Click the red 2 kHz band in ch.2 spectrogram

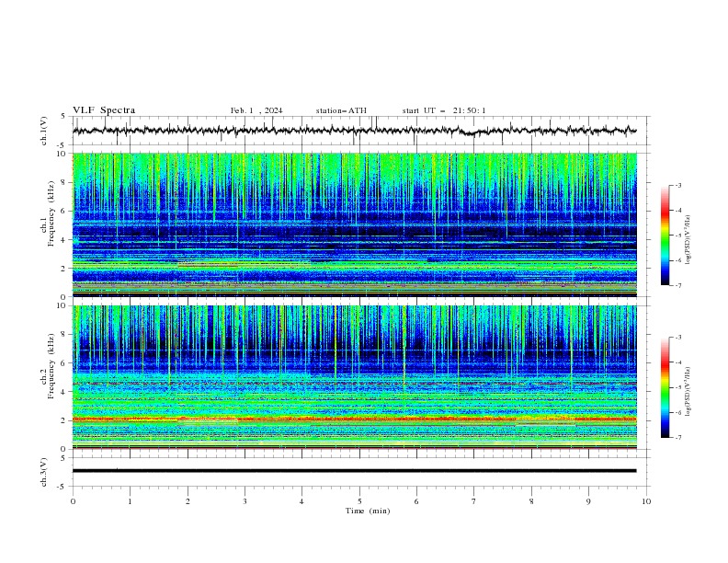coord(355,419)
